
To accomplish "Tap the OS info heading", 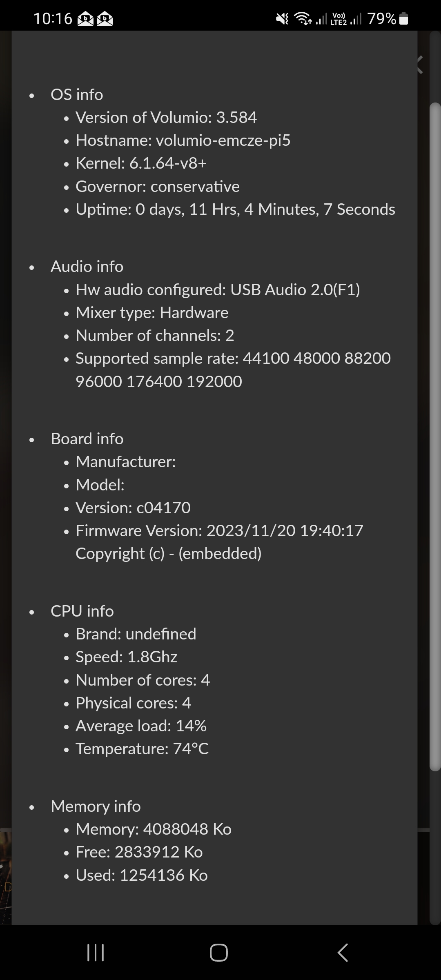I will pos(77,95).
